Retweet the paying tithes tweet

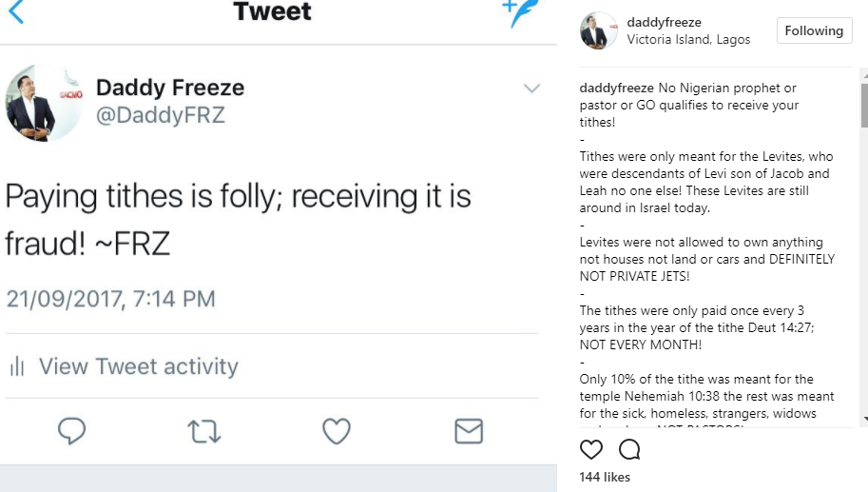pyautogui.click(x=204, y=432)
